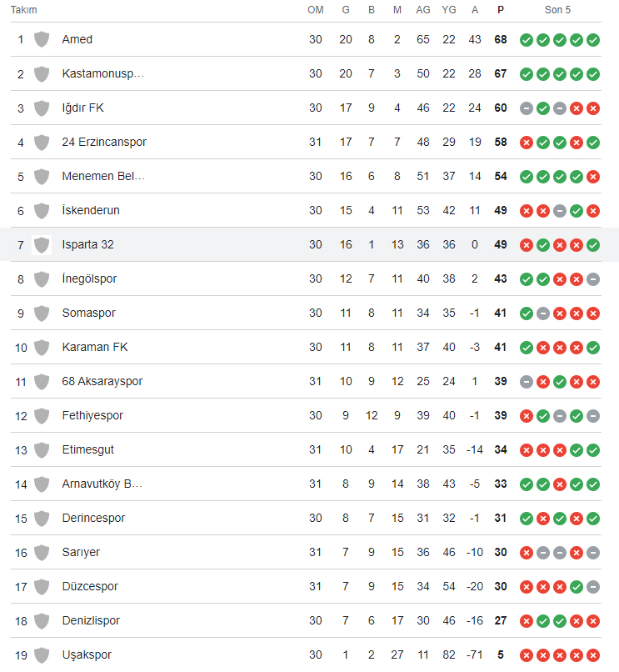Click Uşakspor's shield crest icon
The width and height of the screenshot is (619, 672).
click(x=42, y=655)
